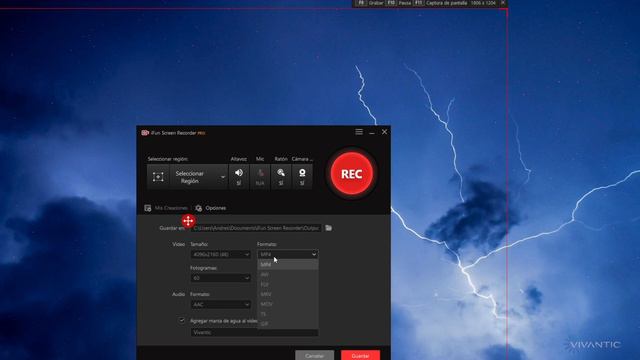Select MOV from the format list
640x360 pixels.
pyautogui.click(x=288, y=304)
